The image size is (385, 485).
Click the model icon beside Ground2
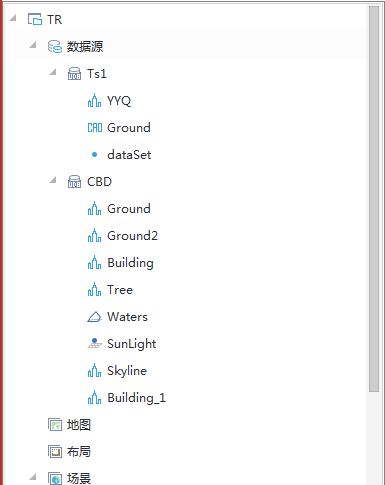[94, 236]
